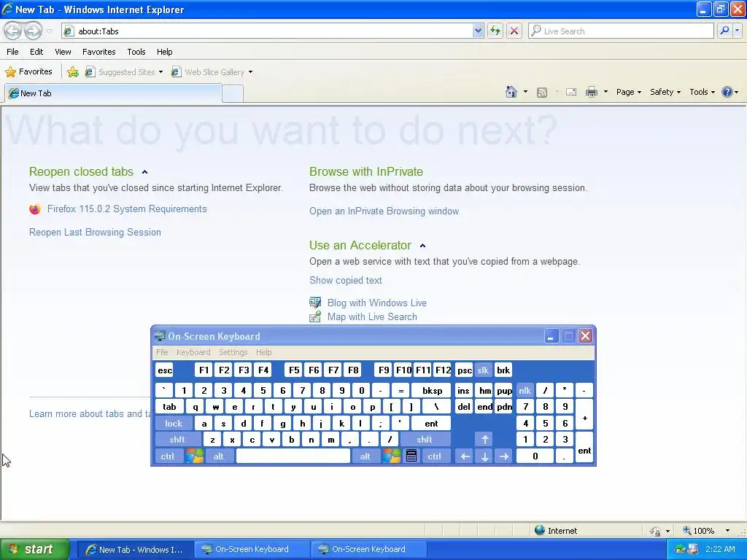Click the right arrow key on keyboard
This screenshot has height=560, width=747.
pos(504,456)
